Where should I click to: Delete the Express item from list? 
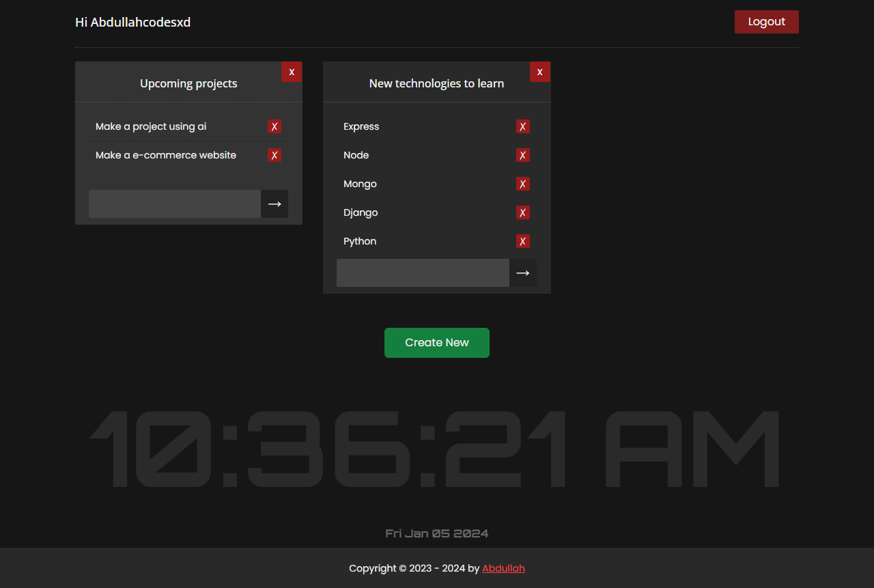(x=522, y=126)
